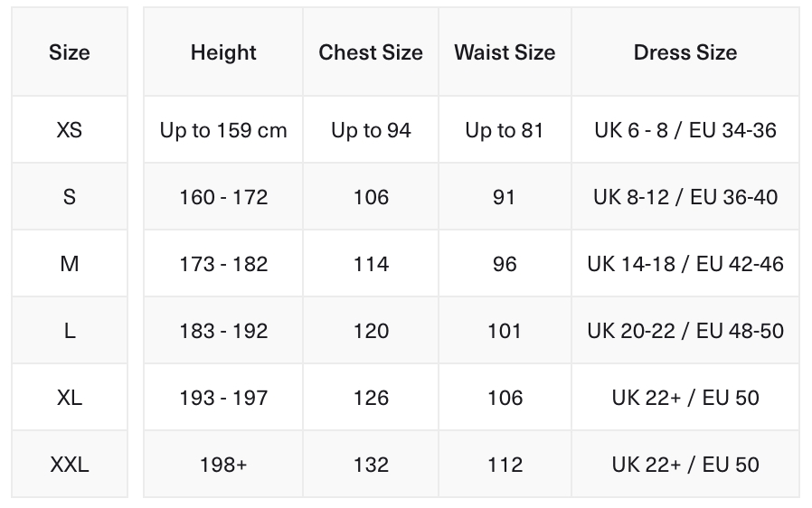Click the chest size 114 cell
The height and width of the screenshot is (508, 812).
coord(371,264)
